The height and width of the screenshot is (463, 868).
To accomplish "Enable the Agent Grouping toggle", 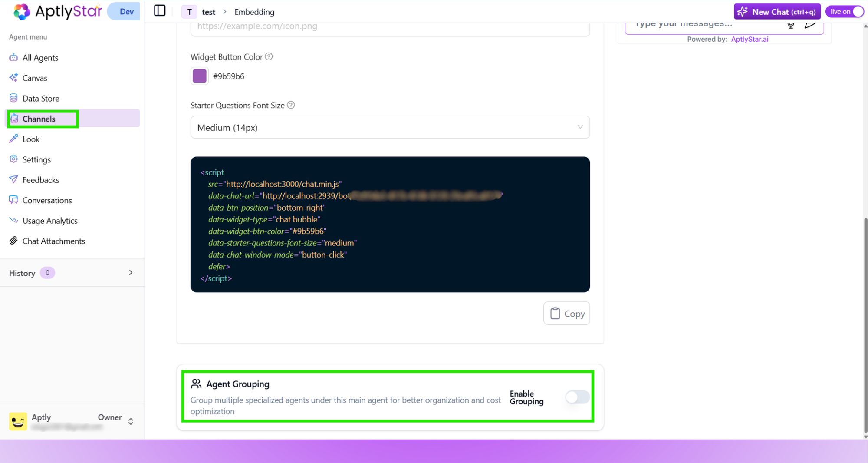I will click(x=577, y=397).
